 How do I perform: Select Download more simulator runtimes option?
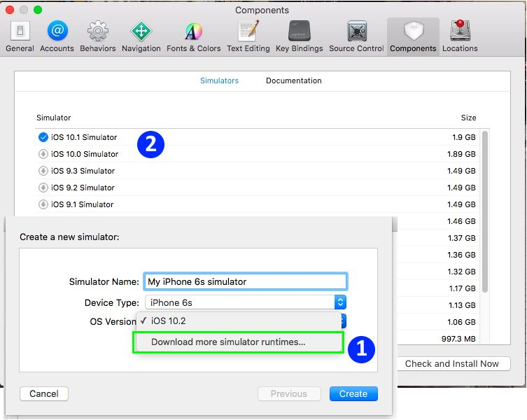(239, 342)
